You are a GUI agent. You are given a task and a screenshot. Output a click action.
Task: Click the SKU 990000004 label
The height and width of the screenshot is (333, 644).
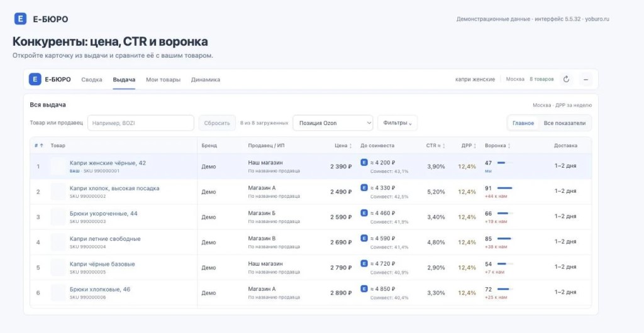click(x=87, y=247)
